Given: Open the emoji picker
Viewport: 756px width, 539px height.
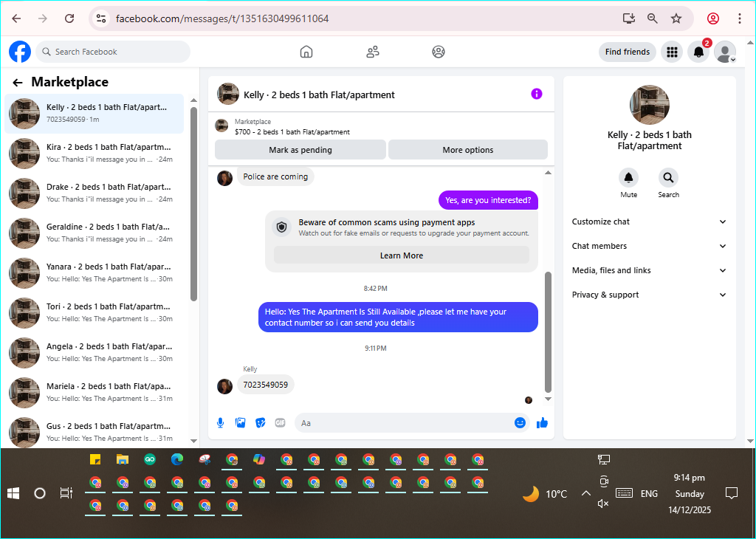Looking at the screenshot, I should pyautogui.click(x=520, y=423).
